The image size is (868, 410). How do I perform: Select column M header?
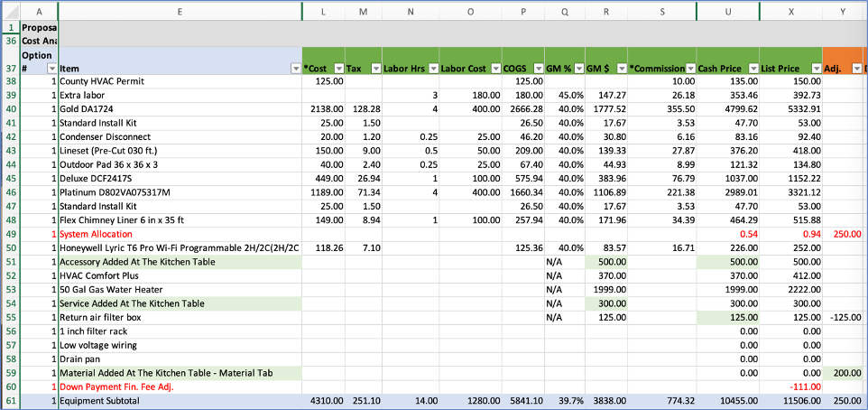(x=364, y=11)
